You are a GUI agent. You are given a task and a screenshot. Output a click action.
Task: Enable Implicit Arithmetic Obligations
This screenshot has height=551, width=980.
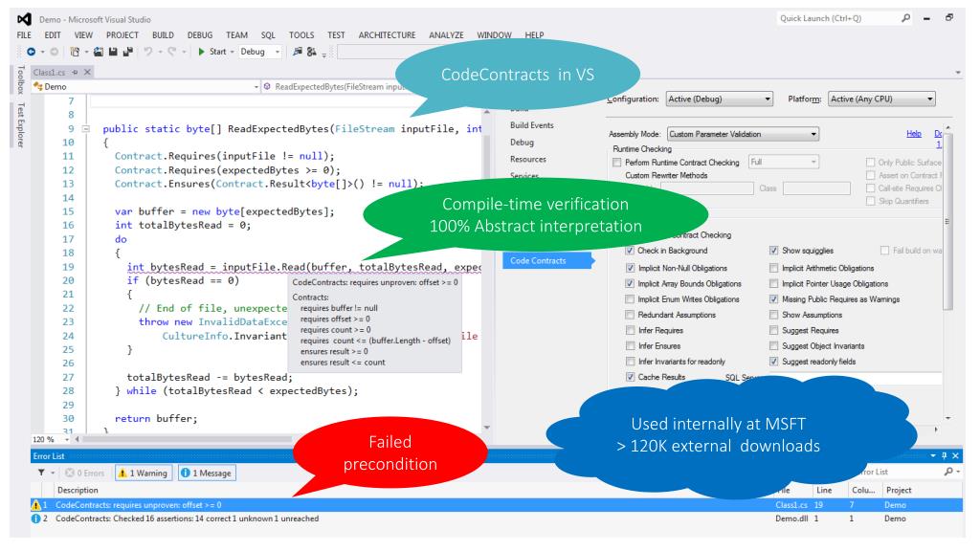tap(773, 268)
